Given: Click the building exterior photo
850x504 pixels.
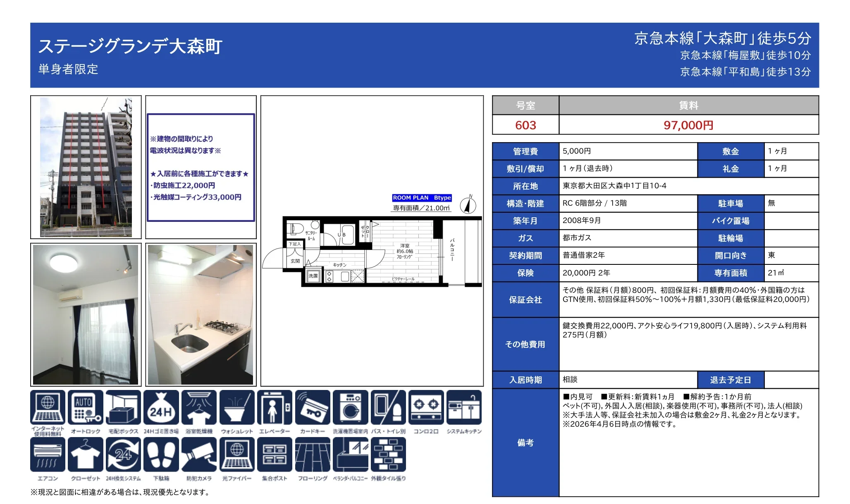Looking at the screenshot, I should (x=86, y=167).
